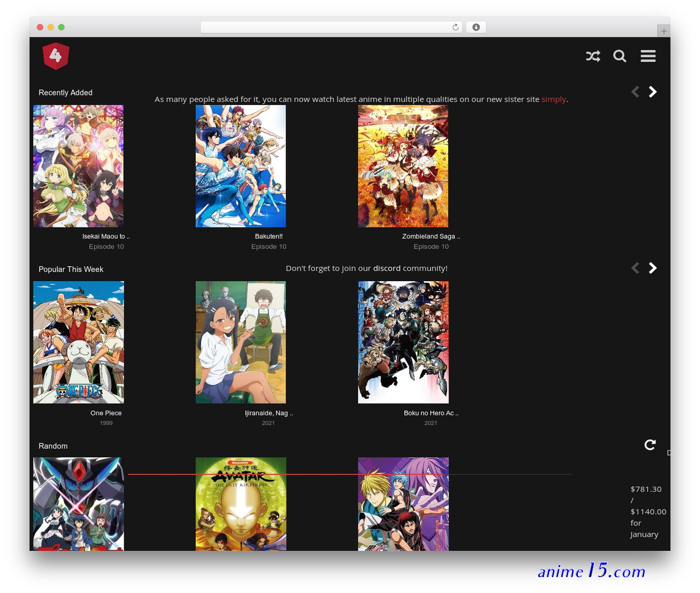The width and height of the screenshot is (700, 593).
Task: Click the 'One Piece' title text
Action: click(106, 413)
